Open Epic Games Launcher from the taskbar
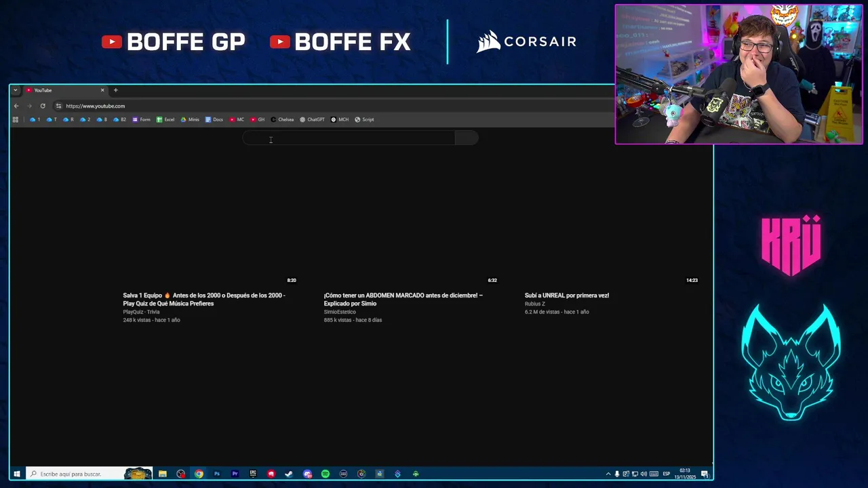 click(253, 474)
